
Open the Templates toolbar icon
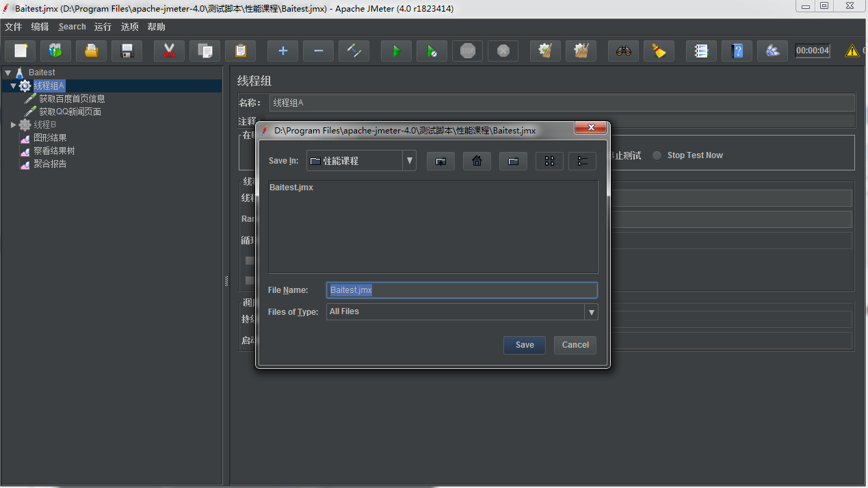(55, 51)
